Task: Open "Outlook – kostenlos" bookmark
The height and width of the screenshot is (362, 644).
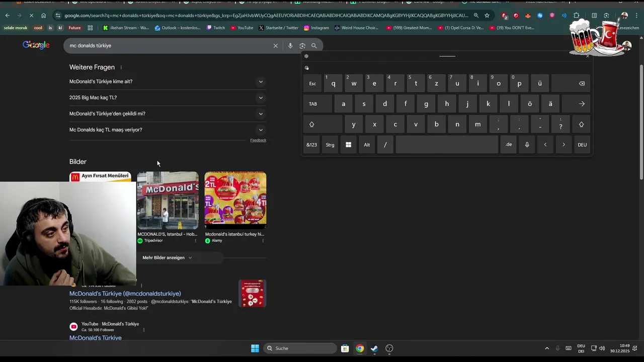Action: pos(177,28)
